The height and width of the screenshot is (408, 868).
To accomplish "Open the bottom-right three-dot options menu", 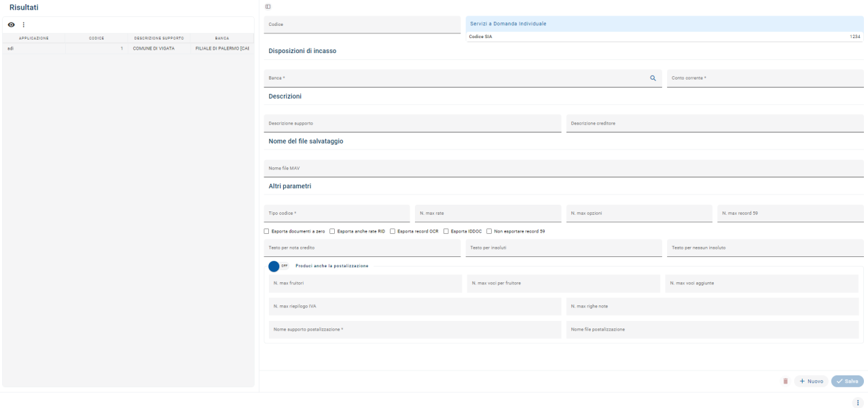I will pos(858,403).
